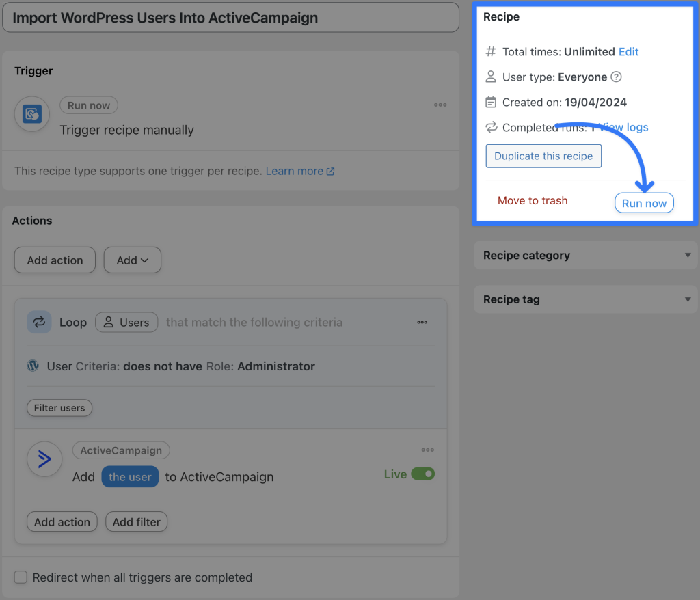Open the help tooltip beside Everyone
The image size is (700, 600).
click(x=616, y=77)
